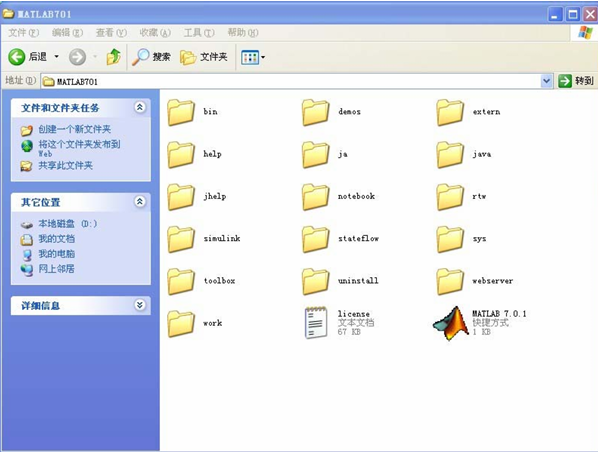The image size is (598, 453).
Task: Open the rtw folder icon
Action: coord(450,197)
